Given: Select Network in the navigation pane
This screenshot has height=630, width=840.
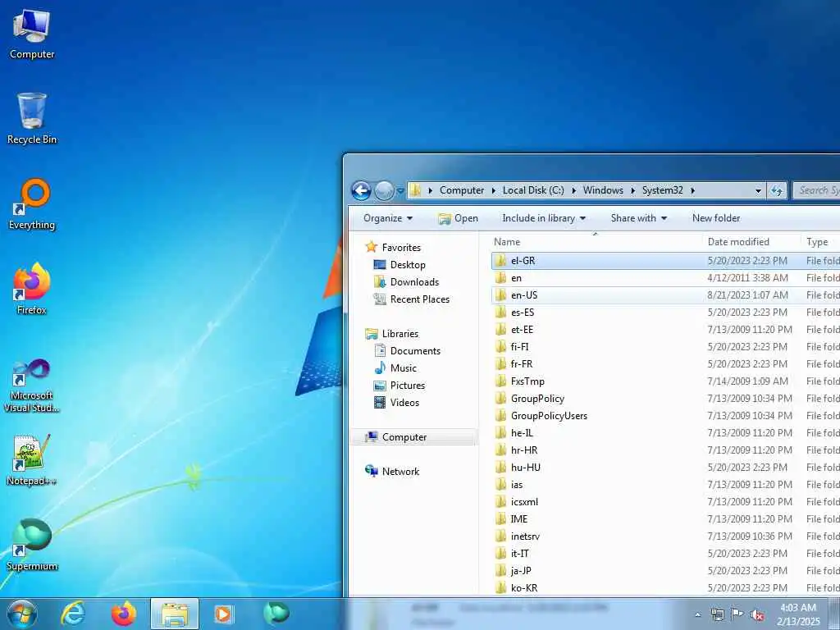Looking at the screenshot, I should click(400, 472).
